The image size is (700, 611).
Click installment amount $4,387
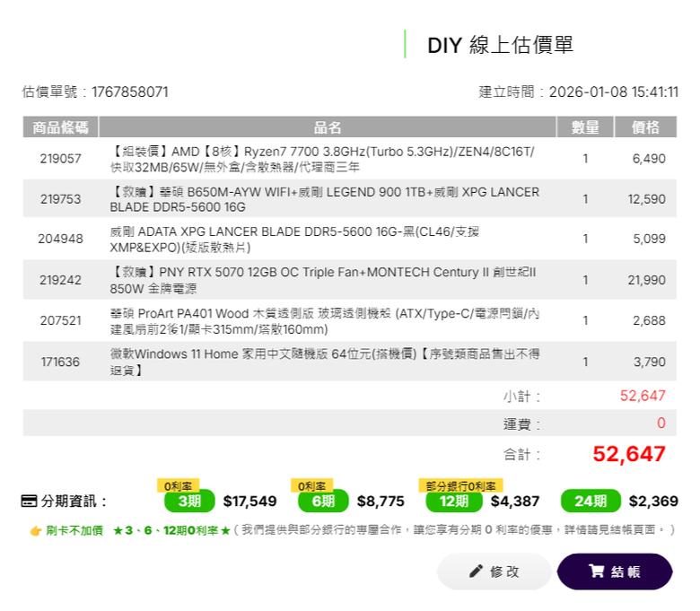(515, 502)
